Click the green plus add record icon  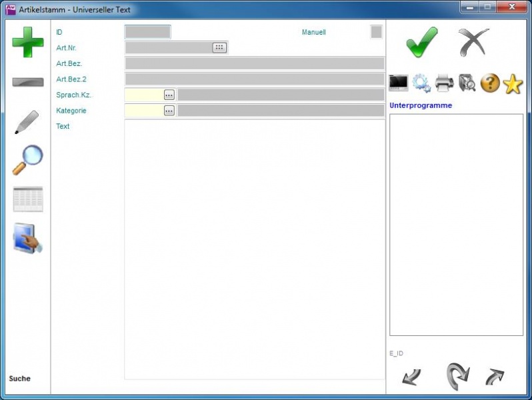27,42
